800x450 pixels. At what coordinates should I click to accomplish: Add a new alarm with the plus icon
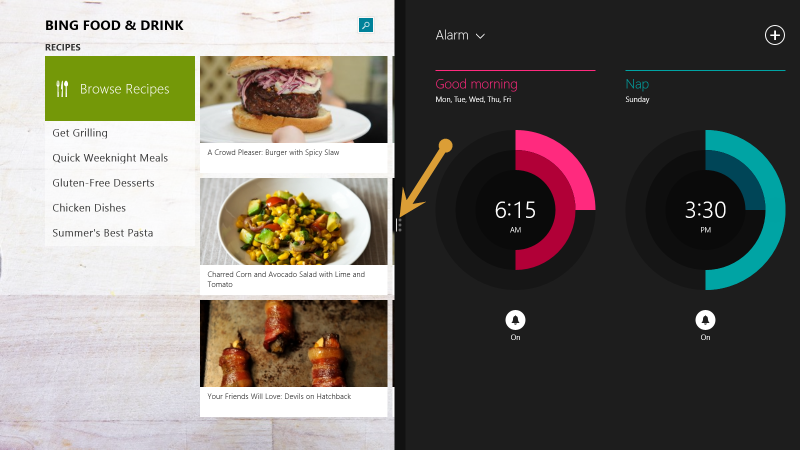(774, 35)
